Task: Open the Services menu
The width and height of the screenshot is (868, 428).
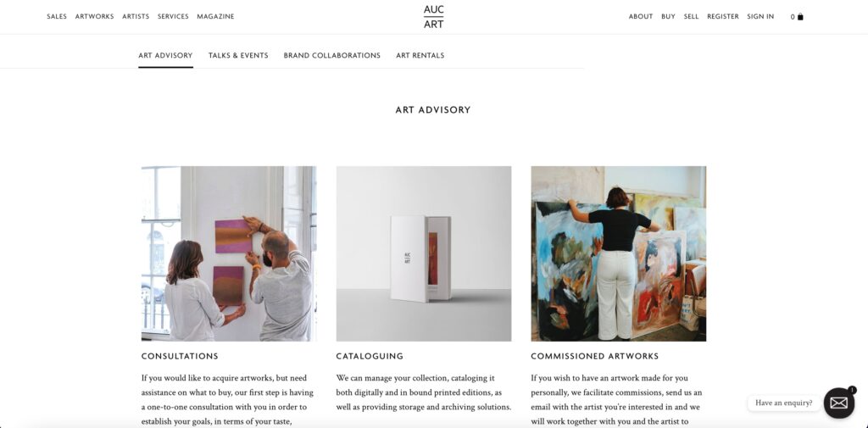Action: [x=173, y=17]
